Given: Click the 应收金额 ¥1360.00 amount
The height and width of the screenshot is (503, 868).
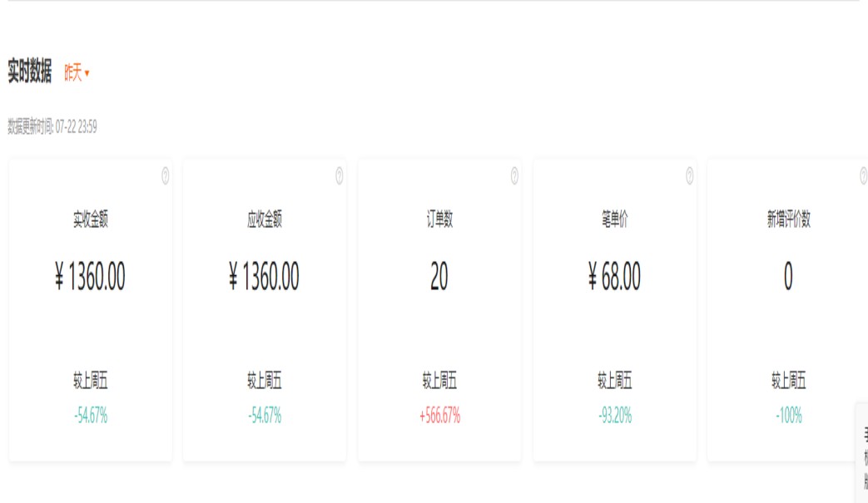Looking at the screenshot, I should click(265, 278).
